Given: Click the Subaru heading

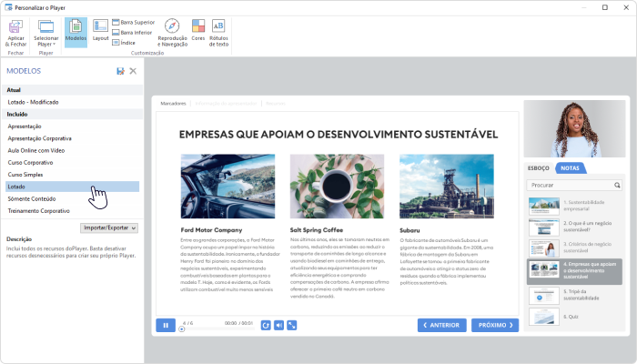Looking at the screenshot, I should [x=409, y=230].
